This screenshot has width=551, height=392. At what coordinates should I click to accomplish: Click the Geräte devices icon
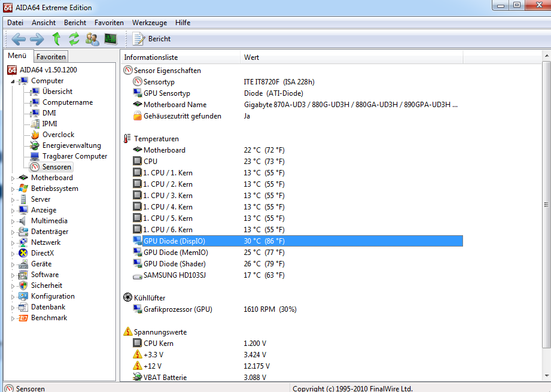[x=23, y=264]
